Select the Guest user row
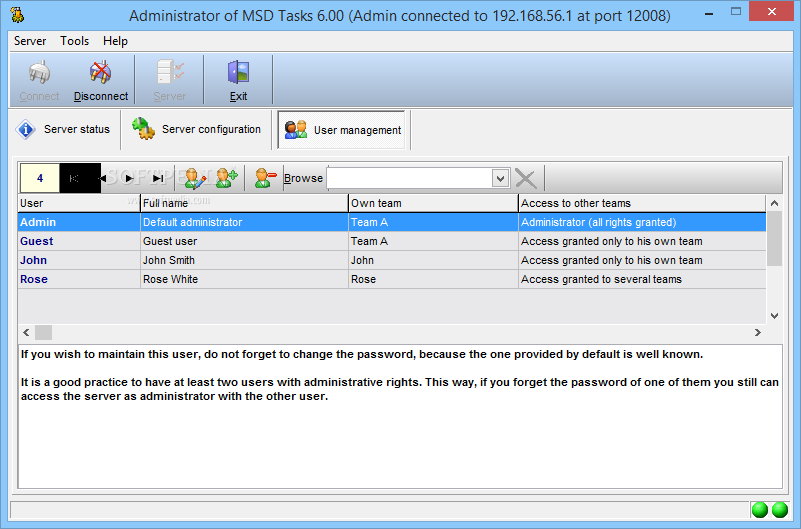This screenshot has height=529, width=801. [392, 241]
